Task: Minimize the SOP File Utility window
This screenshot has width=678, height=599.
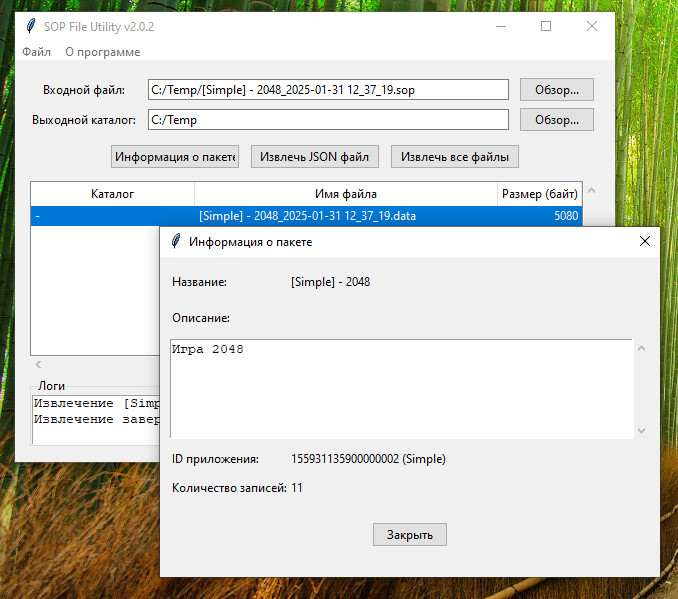Action: [x=501, y=26]
